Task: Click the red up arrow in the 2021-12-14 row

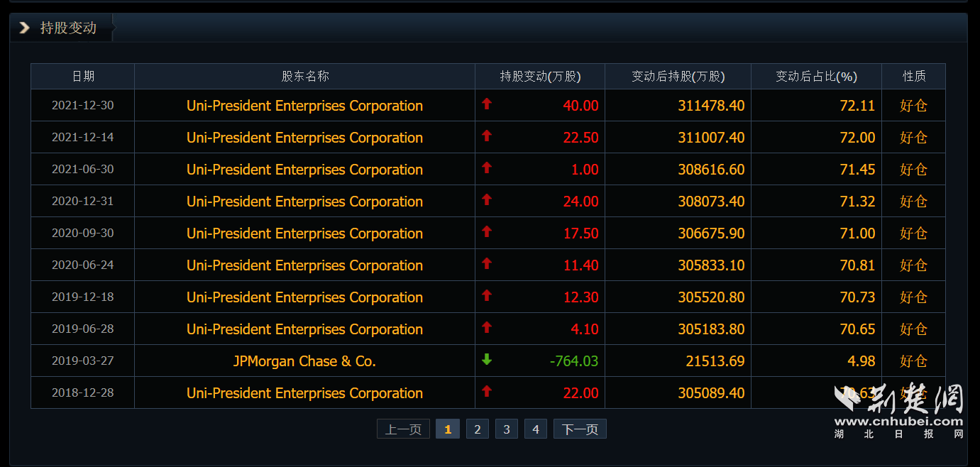Action: (487, 136)
